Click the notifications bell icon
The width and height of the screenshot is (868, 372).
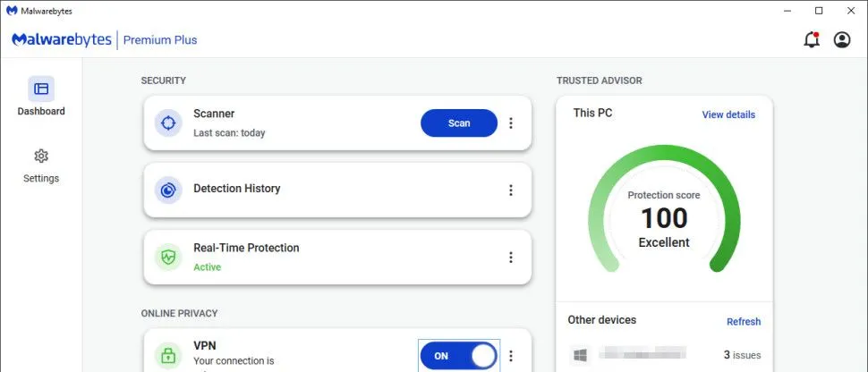click(x=812, y=40)
